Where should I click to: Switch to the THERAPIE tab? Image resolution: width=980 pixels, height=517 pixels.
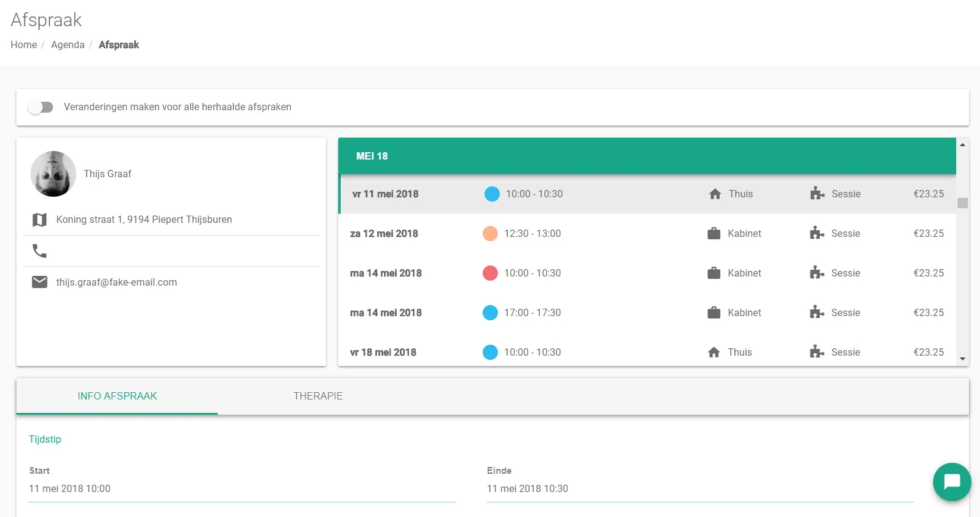(318, 396)
